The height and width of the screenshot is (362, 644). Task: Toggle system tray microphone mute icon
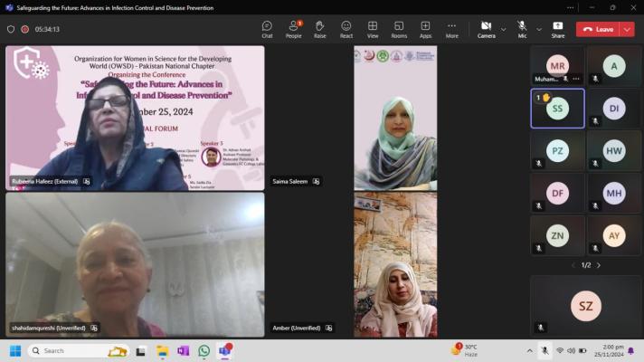(x=545, y=350)
